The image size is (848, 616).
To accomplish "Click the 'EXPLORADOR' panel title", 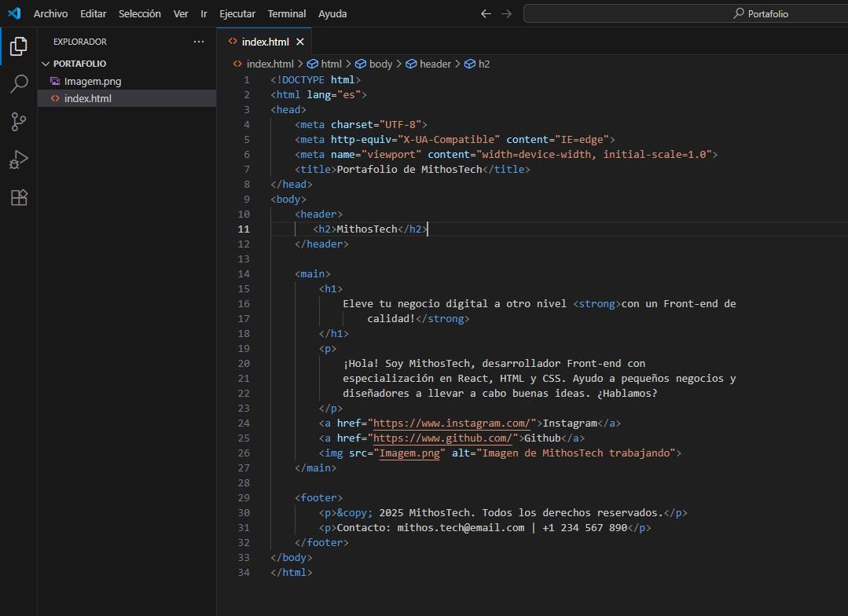I will point(80,42).
